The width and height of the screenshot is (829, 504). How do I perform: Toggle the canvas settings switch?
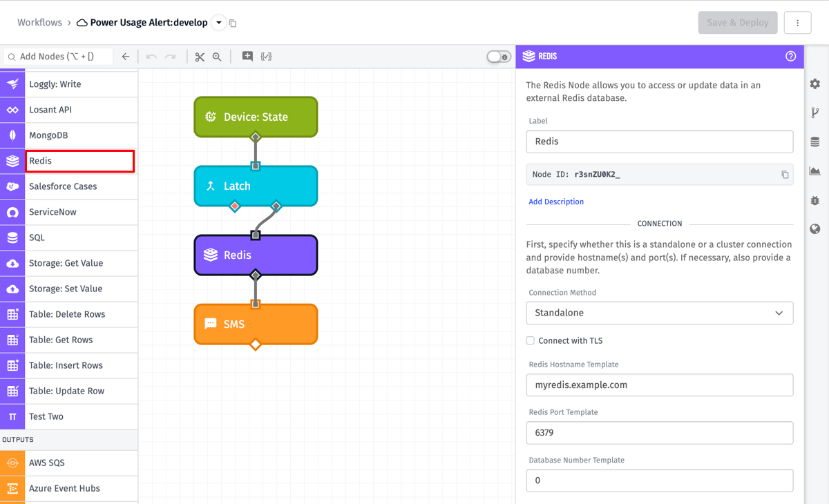tap(499, 57)
